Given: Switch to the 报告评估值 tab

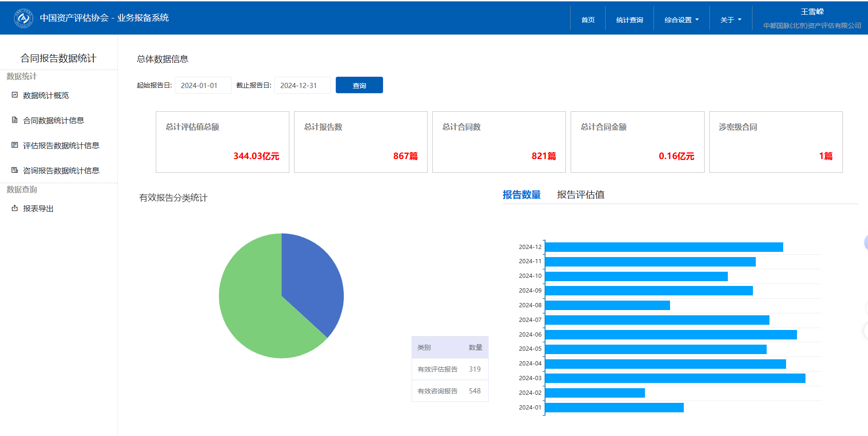Looking at the screenshot, I should [x=581, y=195].
